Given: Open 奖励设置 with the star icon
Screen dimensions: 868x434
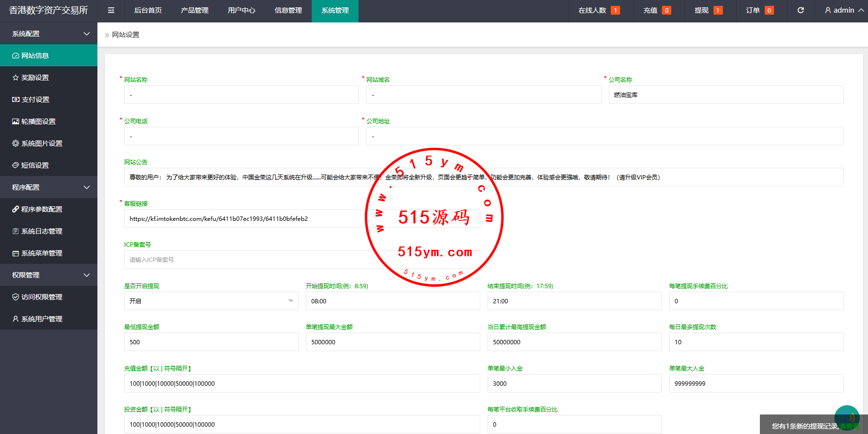Looking at the screenshot, I should click(35, 78).
